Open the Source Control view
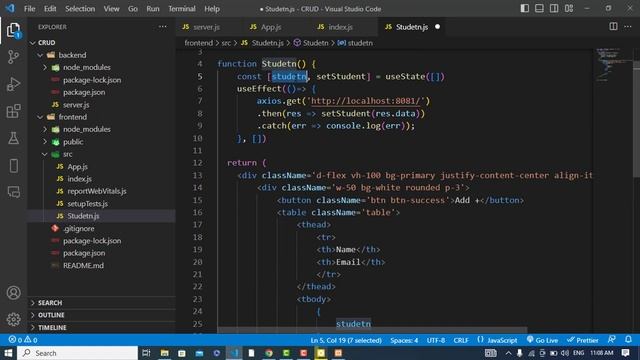Screen dimensions: 640x360 (13, 57)
